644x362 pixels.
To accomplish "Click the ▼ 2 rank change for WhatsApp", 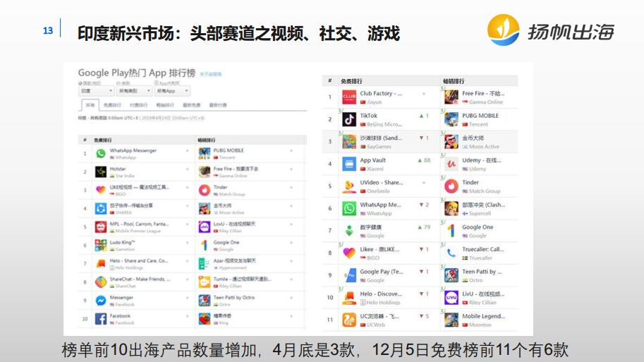I will [x=424, y=205].
